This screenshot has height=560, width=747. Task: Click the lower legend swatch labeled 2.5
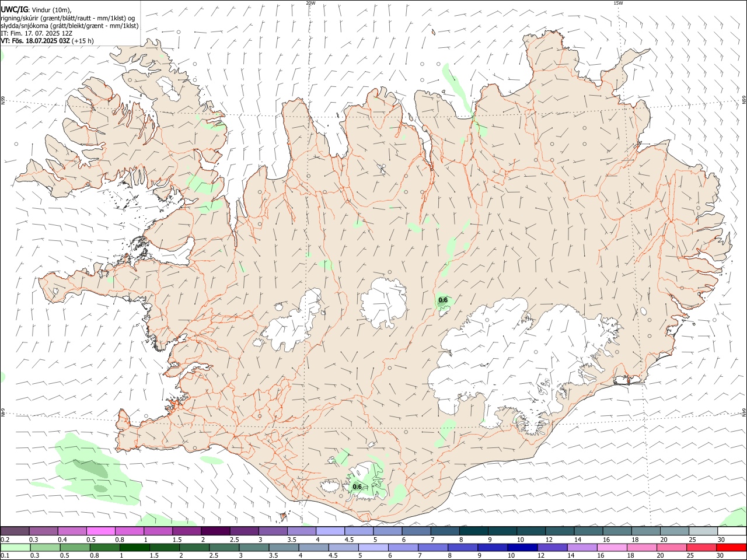[224, 548]
